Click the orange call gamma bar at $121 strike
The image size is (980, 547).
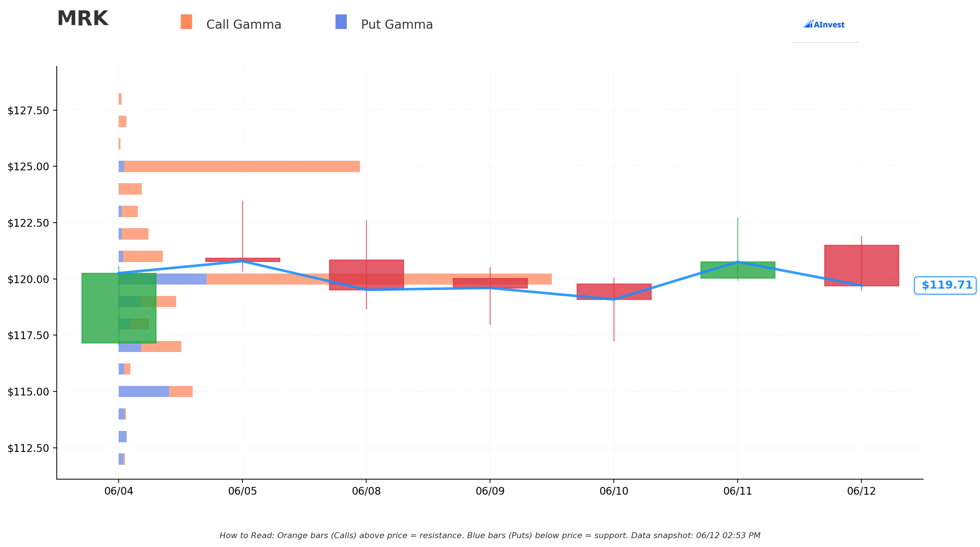click(x=143, y=256)
